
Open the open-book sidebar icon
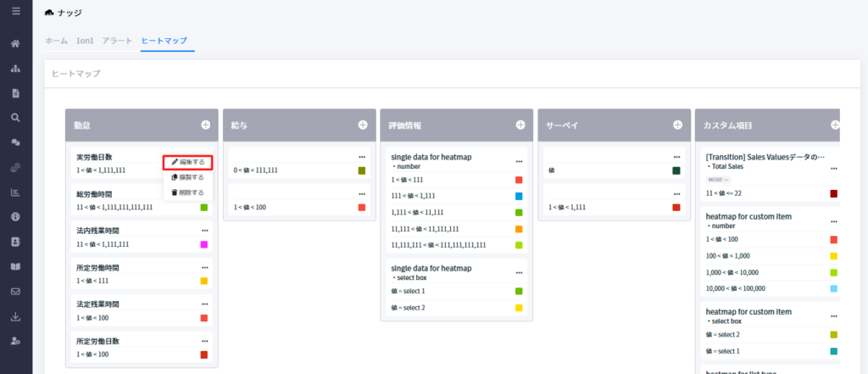point(16,266)
